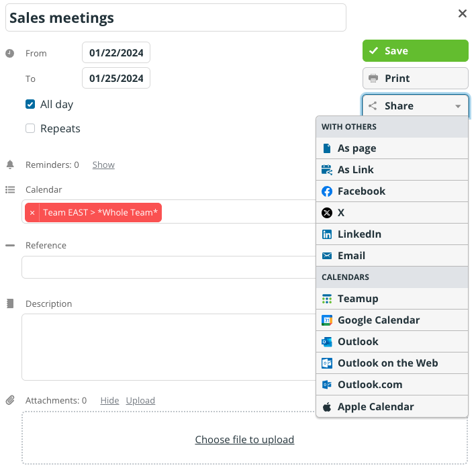The height and width of the screenshot is (470, 476).
Task: Click the Apple Calendar logo icon
Action: click(327, 406)
